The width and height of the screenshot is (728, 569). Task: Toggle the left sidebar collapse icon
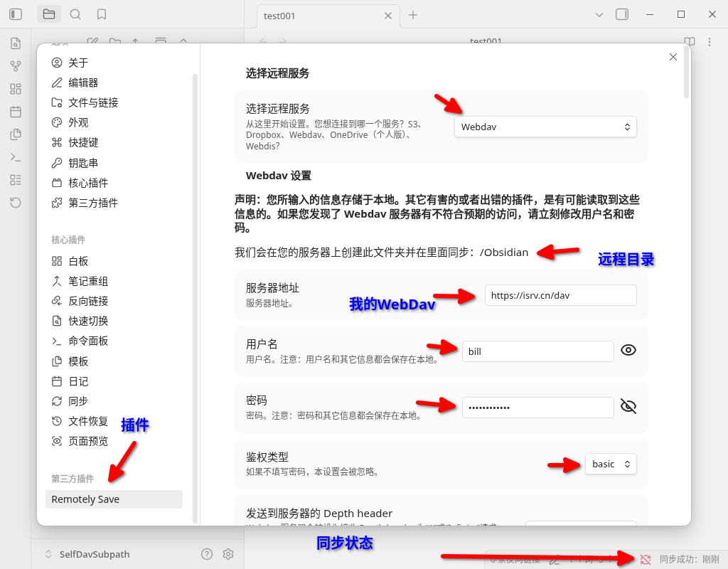click(x=16, y=14)
